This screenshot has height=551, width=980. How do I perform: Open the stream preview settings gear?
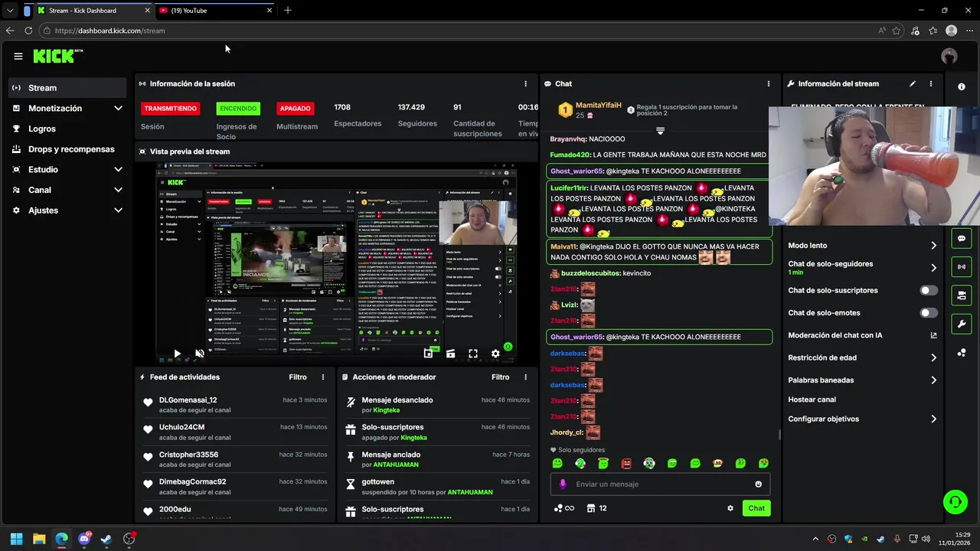point(495,354)
